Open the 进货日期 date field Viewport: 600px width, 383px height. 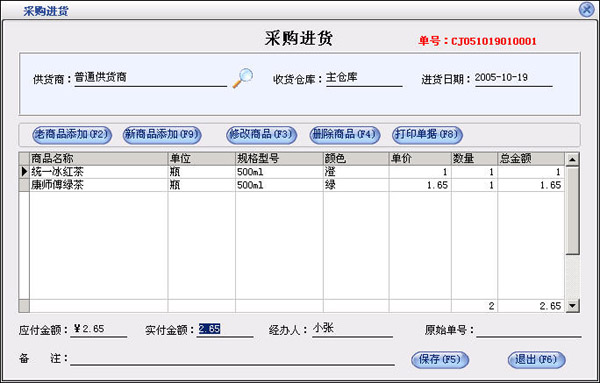click(x=514, y=78)
